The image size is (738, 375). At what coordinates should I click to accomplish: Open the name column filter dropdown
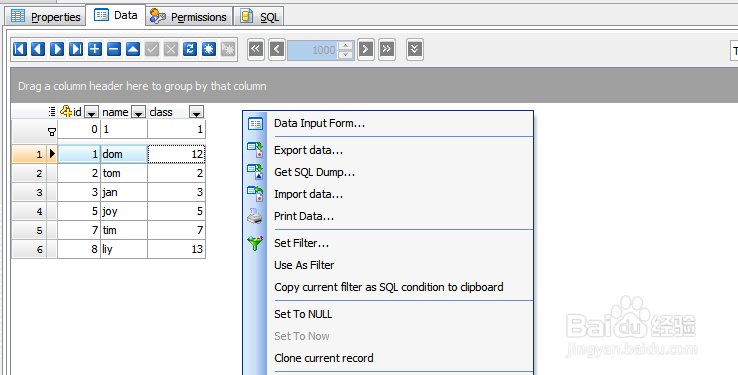(138, 112)
